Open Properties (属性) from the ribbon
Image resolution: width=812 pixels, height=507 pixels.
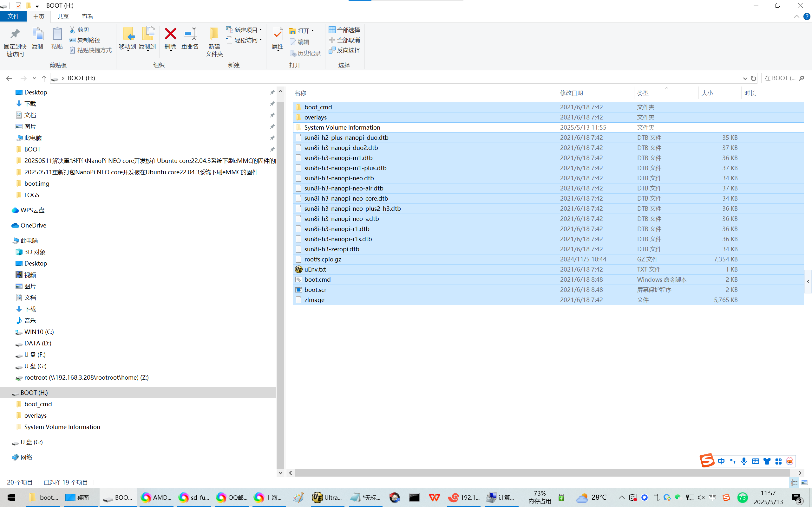278,34
